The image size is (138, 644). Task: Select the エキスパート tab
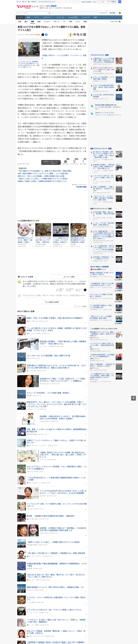click(x=48, y=17)
